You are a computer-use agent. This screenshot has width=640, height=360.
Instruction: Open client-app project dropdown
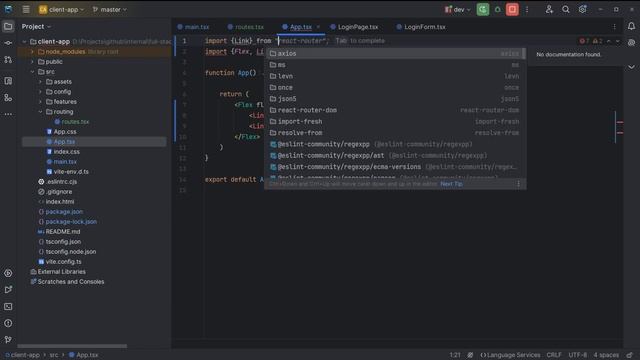coord(61,9)
